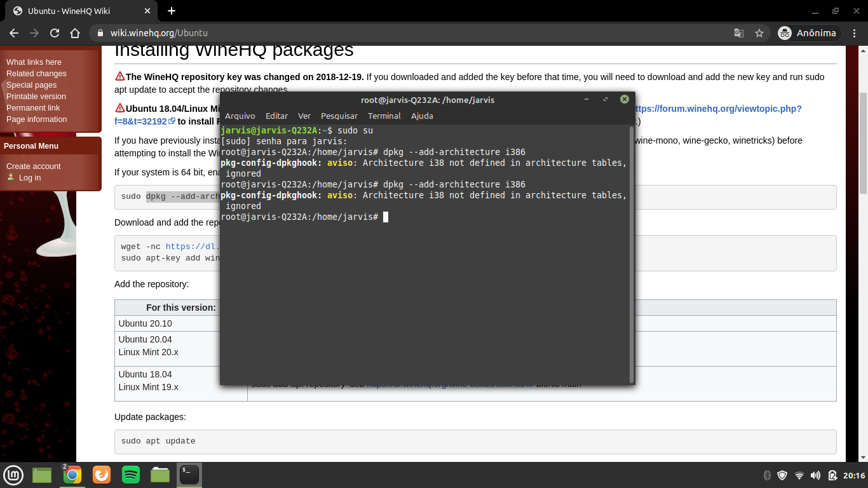868x488 pixels.
Task: Open 'Printable version' sidebar link
Action: [x=36, y=96]
